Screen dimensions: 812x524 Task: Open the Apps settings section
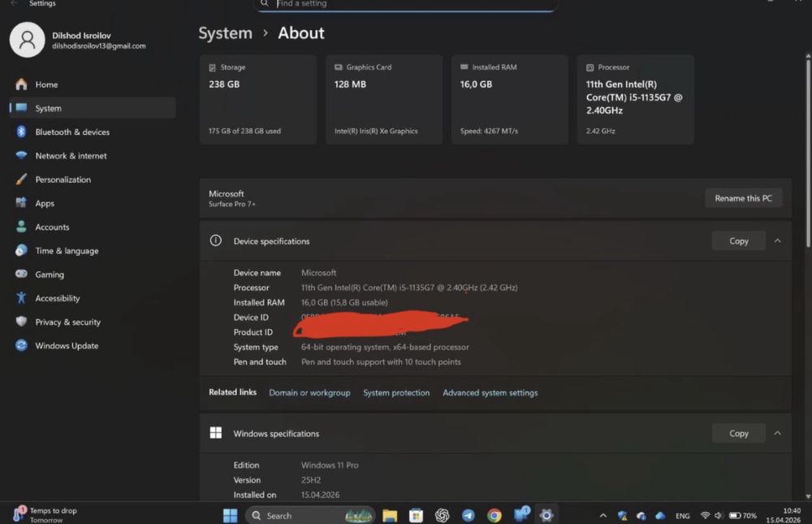(93, 204)
